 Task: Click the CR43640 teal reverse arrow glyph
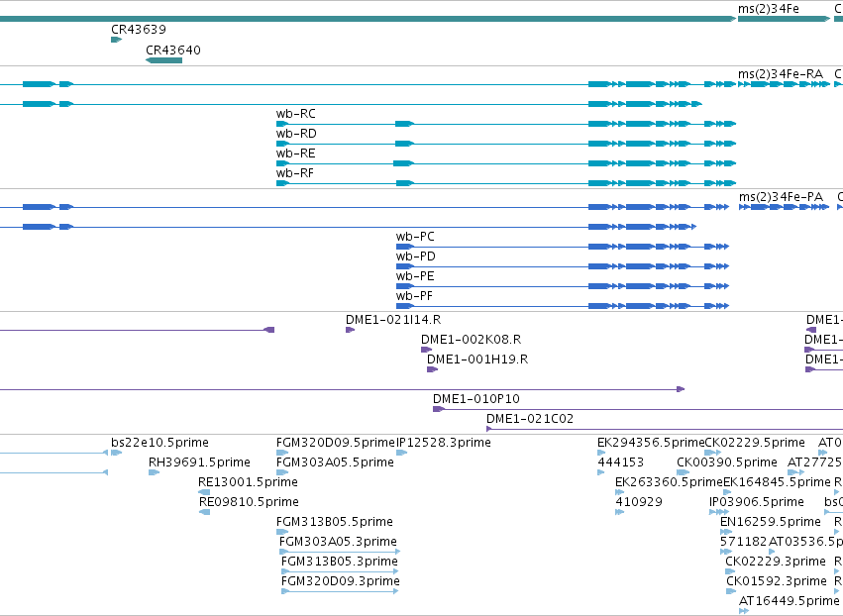click(x=164, y=60)
